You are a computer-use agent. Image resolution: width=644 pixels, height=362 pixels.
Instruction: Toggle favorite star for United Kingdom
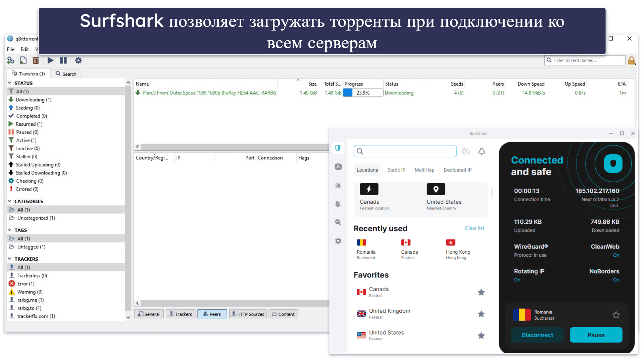point(481,314)
